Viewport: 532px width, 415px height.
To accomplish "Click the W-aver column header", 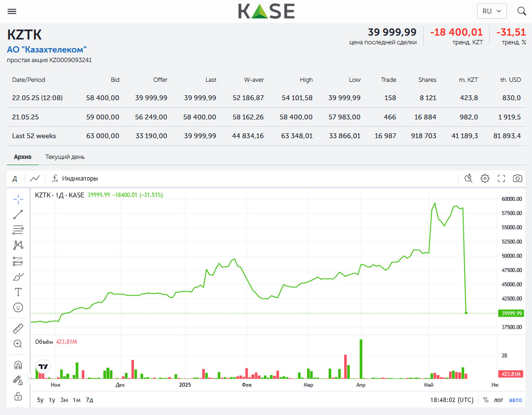I will point(254,79).
